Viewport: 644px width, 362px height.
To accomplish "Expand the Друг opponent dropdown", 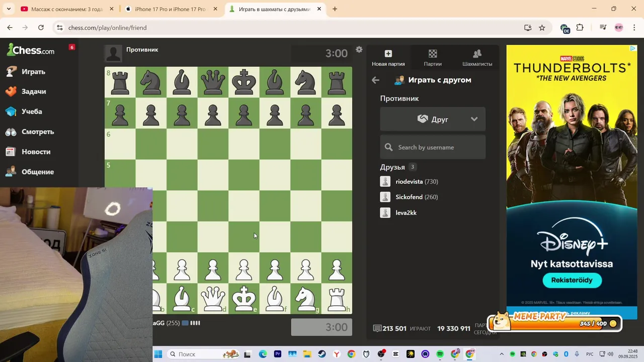I will [433, 119].
